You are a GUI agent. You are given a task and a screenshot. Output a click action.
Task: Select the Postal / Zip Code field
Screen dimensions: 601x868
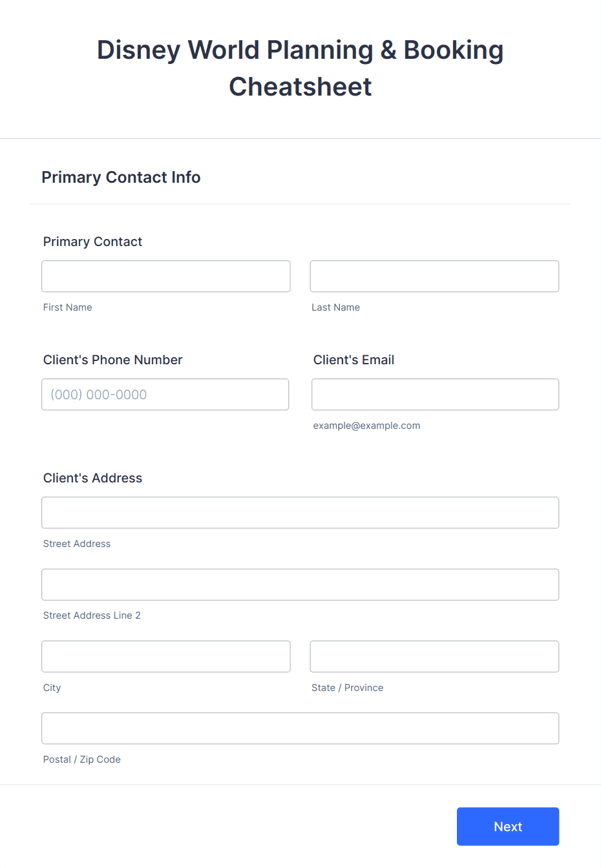coord(300,728)
